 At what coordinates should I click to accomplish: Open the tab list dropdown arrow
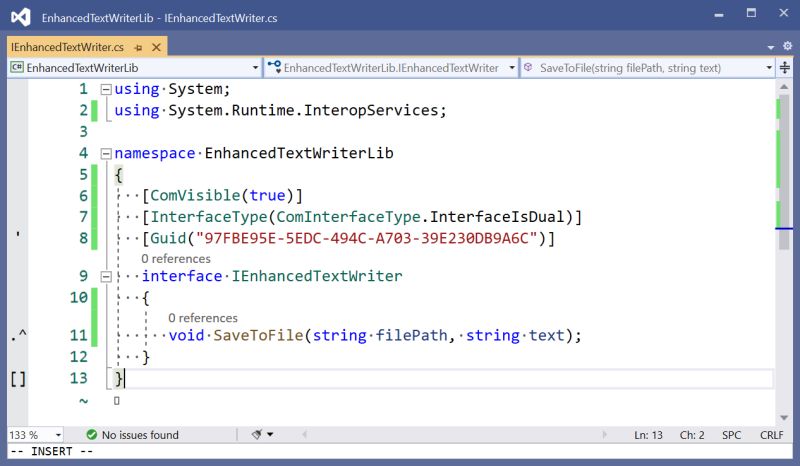click(x=770, y=47)
